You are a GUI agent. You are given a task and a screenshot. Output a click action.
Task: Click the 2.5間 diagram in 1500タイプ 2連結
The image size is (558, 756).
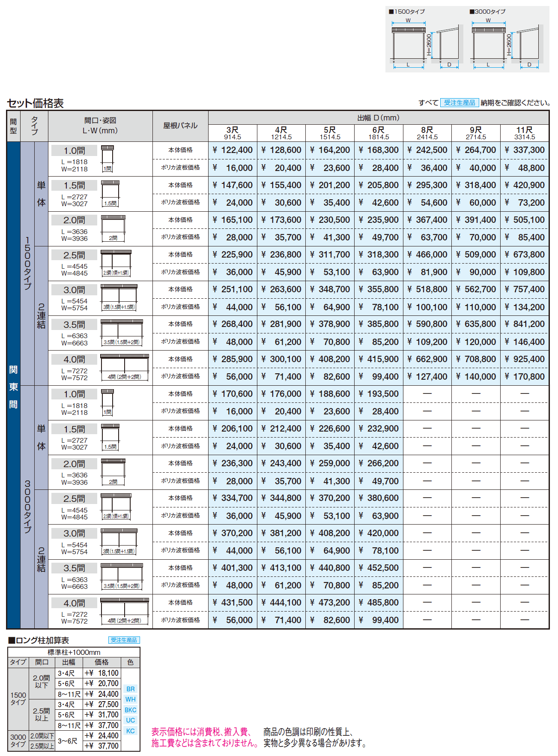(x=116, y=263)
